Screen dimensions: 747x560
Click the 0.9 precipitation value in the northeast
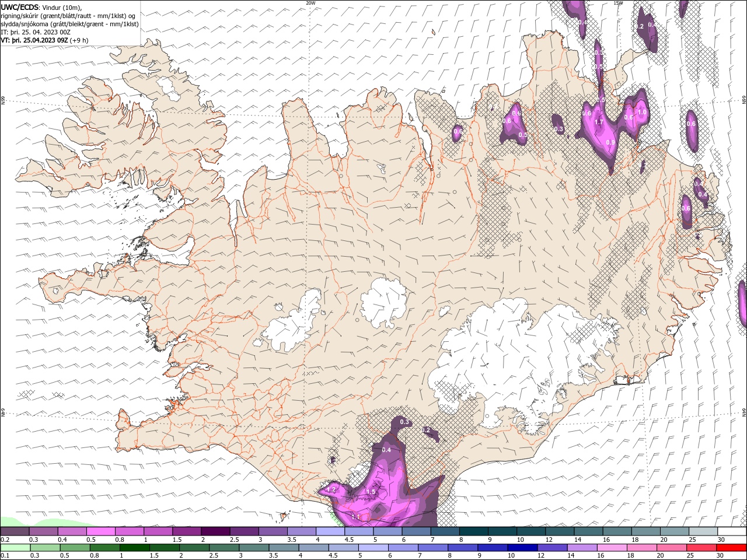610,142
